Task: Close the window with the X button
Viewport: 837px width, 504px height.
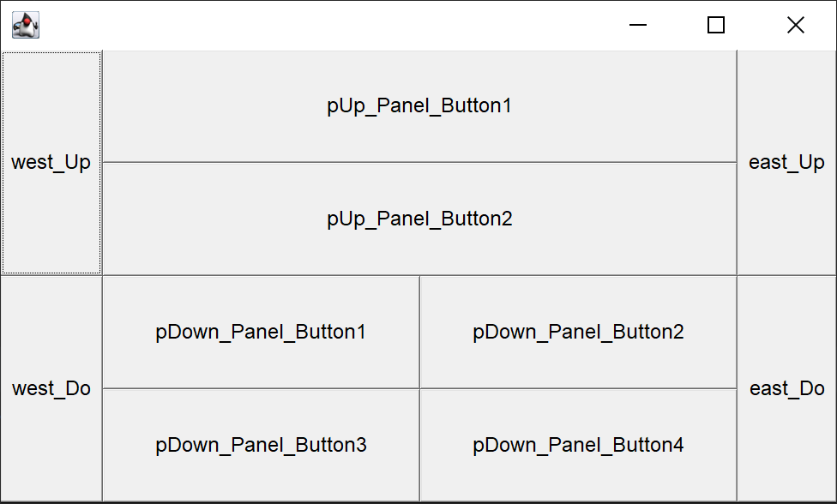Action: click(x=795, y=26)
